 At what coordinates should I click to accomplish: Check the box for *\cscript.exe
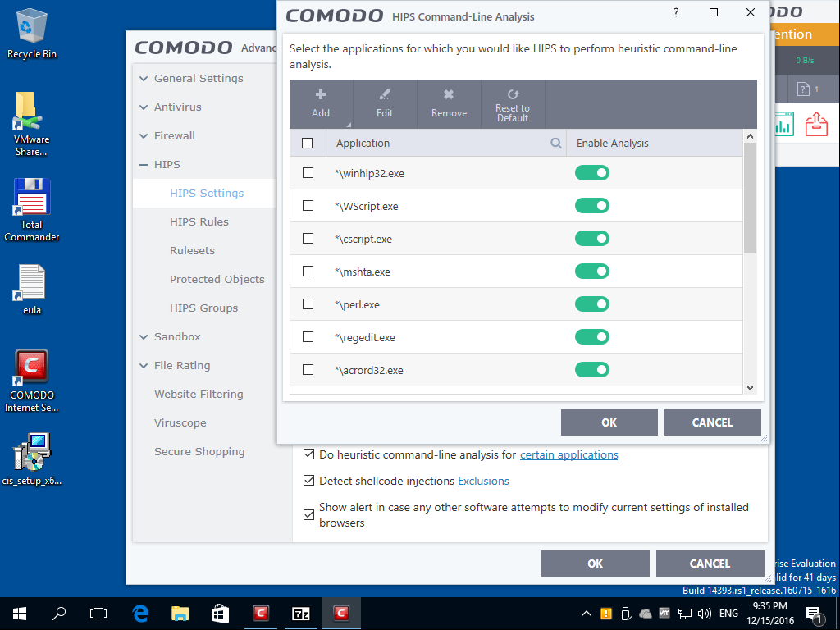pyautogui.click(x=308, y=239)
